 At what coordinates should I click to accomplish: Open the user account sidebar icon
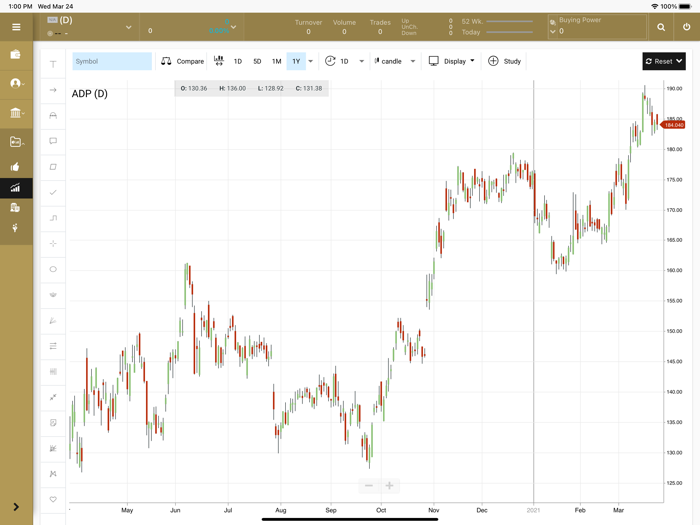(x=16, y=83)
